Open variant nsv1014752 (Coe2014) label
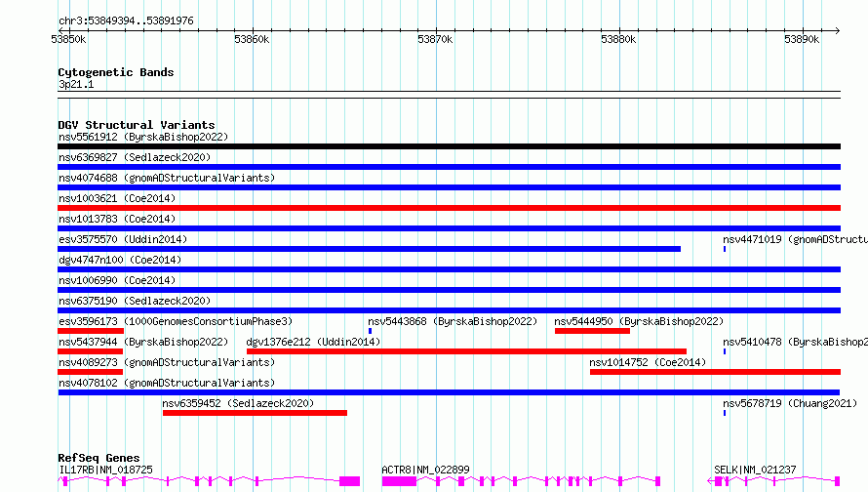Screen dimensions: 868x492 pos(648,362)
